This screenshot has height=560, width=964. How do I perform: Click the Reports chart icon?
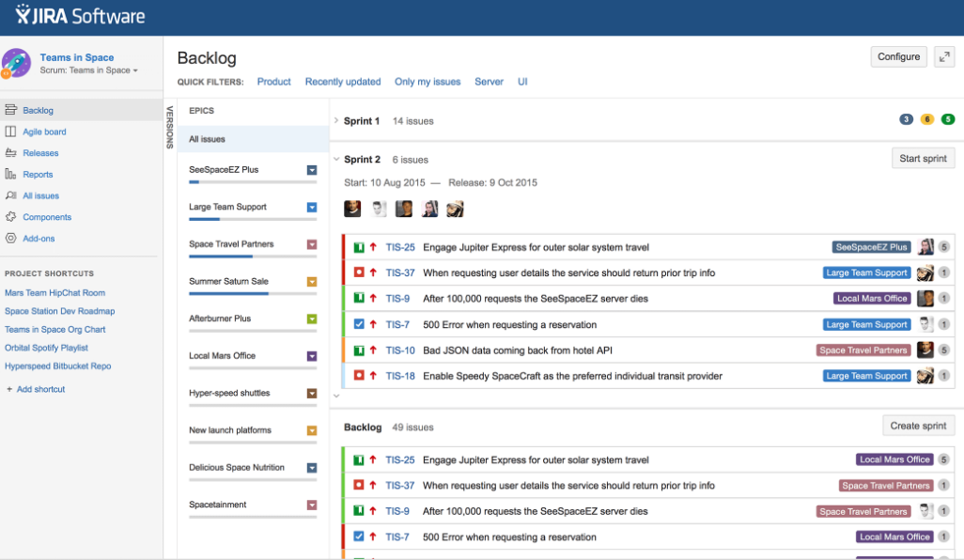(11, 175)
